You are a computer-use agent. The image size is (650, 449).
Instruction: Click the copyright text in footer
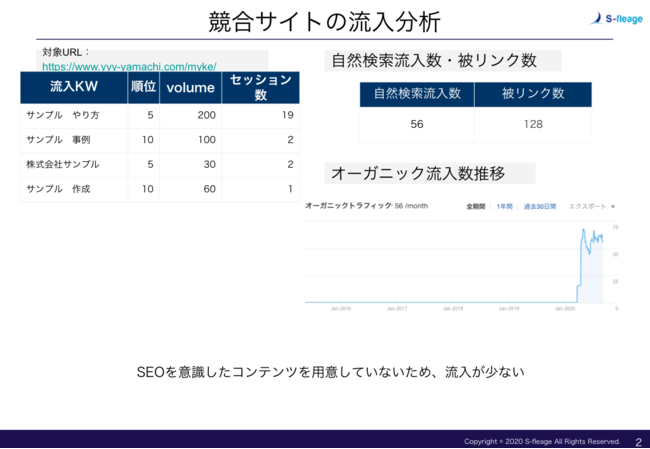541,441
